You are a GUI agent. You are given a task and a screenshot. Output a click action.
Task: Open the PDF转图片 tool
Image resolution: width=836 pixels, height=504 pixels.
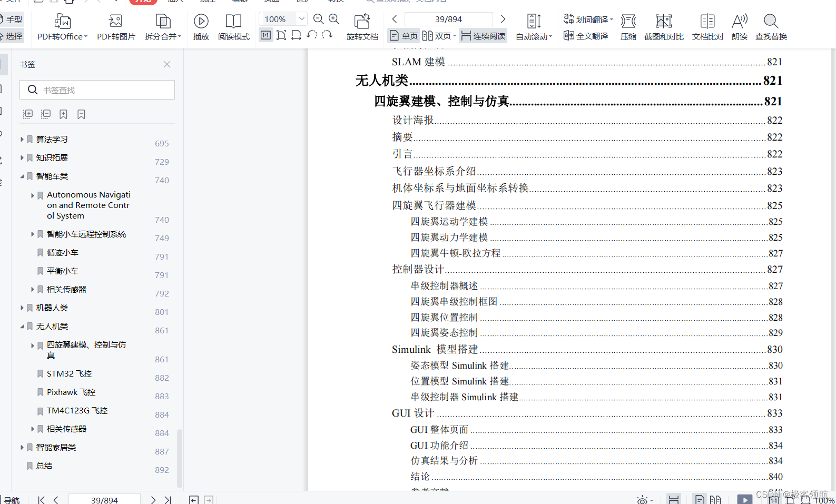(x=116, y=27)
